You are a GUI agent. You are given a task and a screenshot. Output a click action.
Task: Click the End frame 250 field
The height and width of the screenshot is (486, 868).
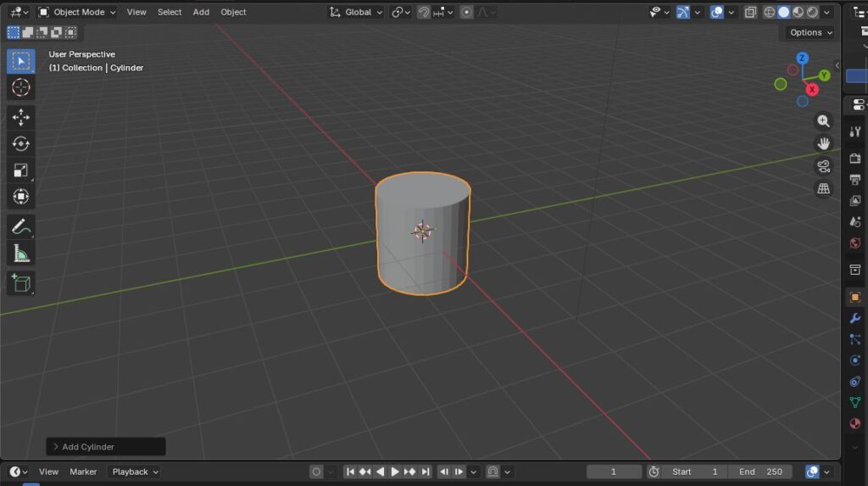pos(763,472)
